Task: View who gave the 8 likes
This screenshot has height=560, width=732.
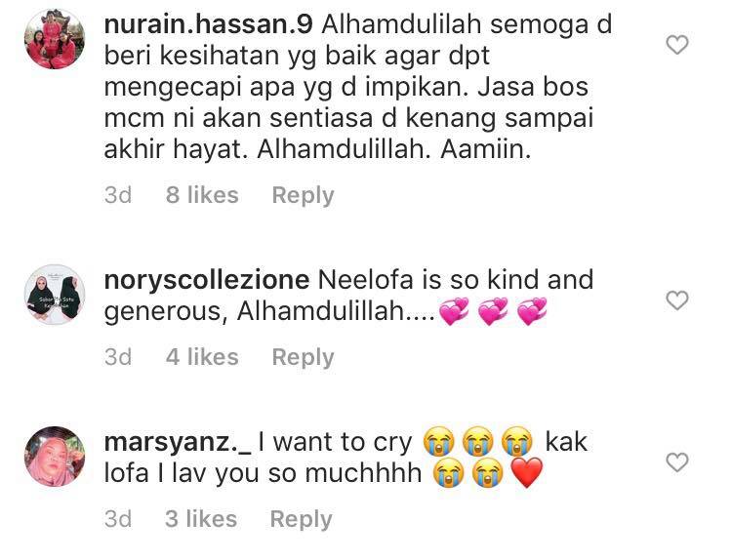Action: 202,195
